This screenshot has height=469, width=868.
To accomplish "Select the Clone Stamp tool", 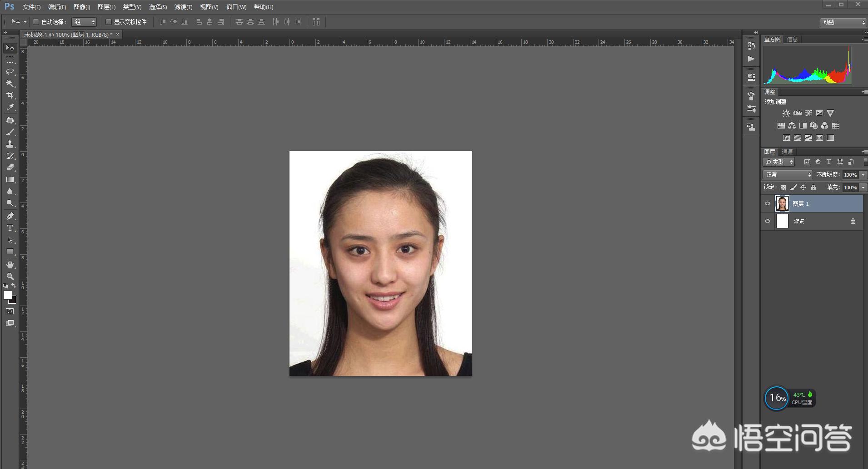I will 10,144.
